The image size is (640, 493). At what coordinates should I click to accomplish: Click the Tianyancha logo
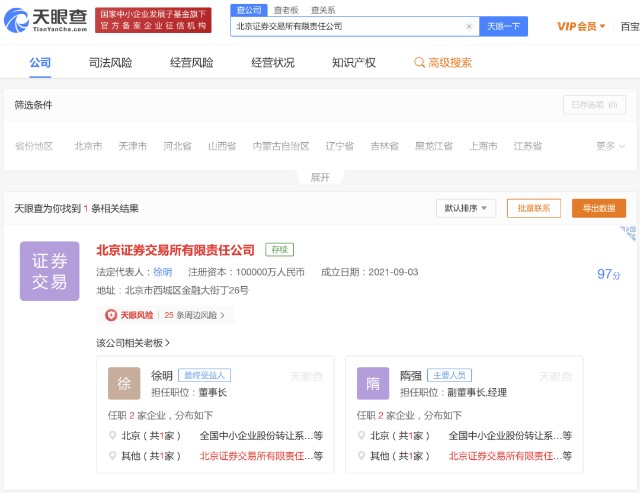point(45,18)
